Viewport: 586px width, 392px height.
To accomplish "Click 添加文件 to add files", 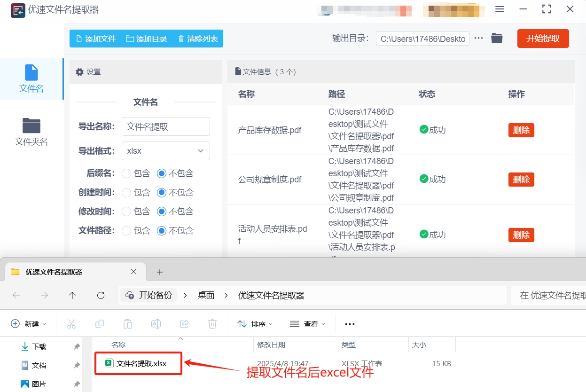I will tap(95, 39).
